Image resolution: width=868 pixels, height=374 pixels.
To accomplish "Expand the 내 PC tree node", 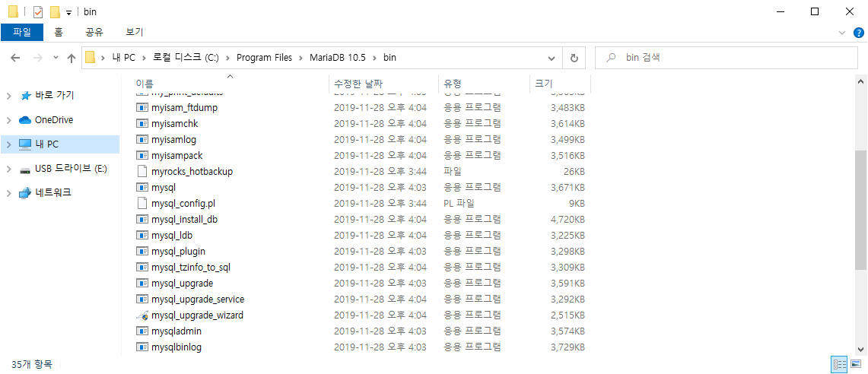I will pos(8,144).
